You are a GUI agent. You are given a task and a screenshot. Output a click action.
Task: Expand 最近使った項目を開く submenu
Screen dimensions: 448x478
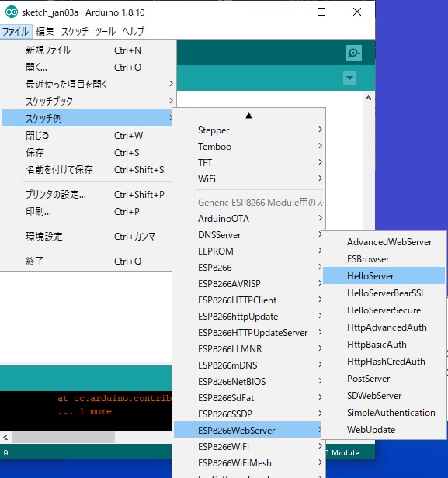click(x=89, y=84)
